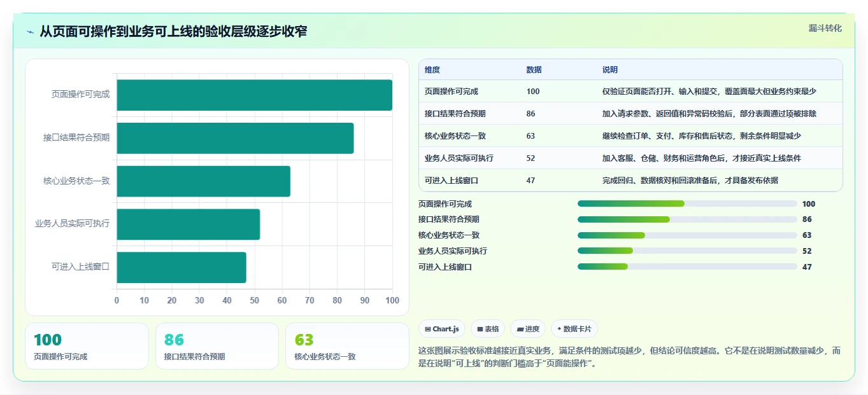Click the 漏斗转化 label

click(x=825, y=28)
